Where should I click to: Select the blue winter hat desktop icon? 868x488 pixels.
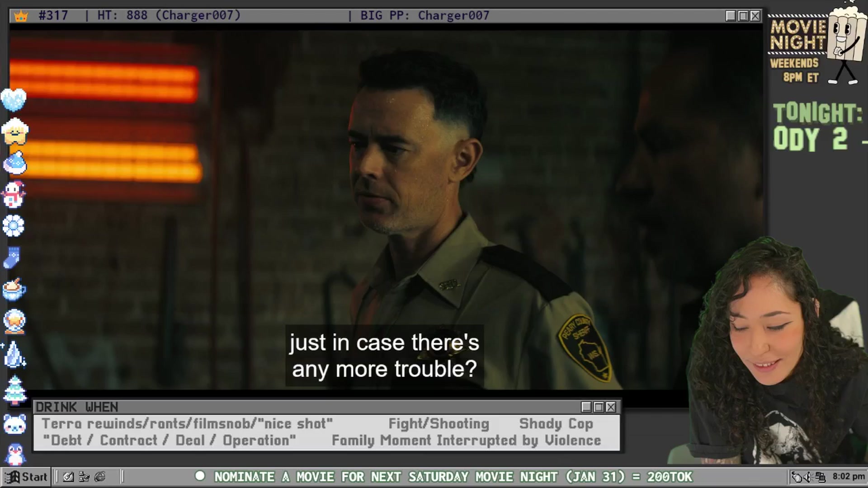[15, 163]
